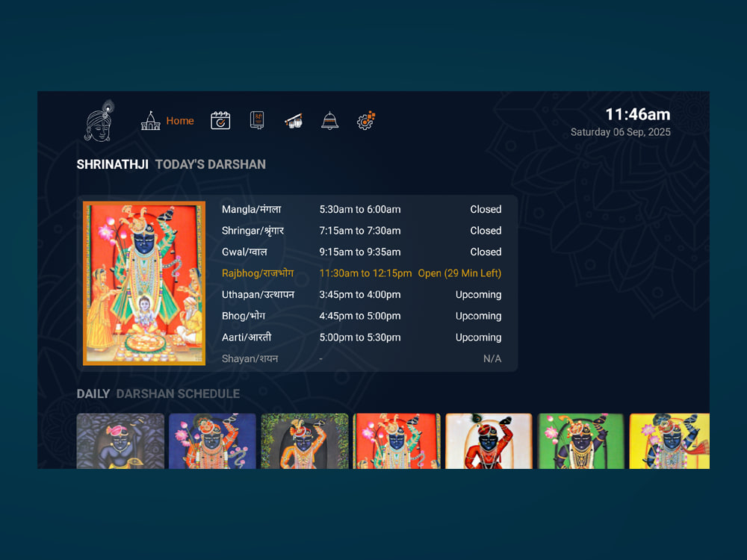Screen dimensions: 747x560
Task: Open the green-background darshan thumbnail
Action: pos(580,441)
